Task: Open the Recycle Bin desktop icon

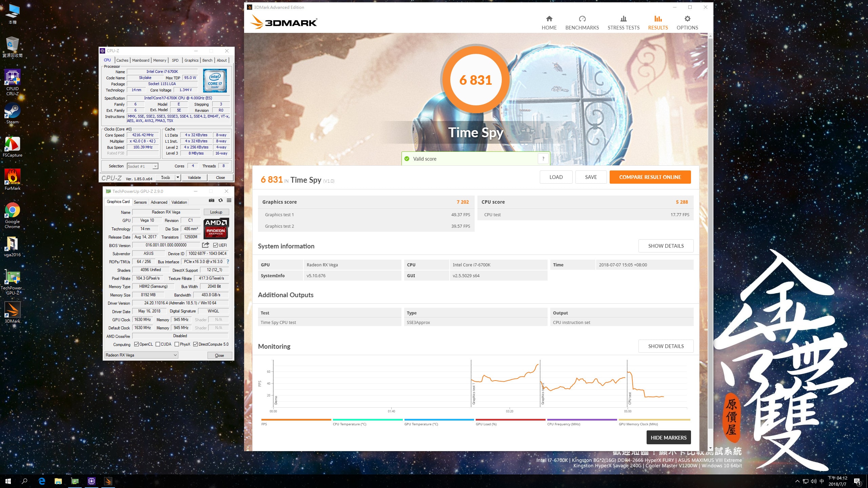Action: [x=13, y=47]
